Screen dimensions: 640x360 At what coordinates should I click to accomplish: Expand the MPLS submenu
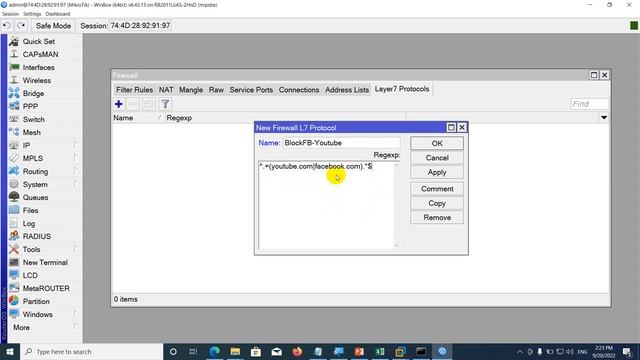76,158
